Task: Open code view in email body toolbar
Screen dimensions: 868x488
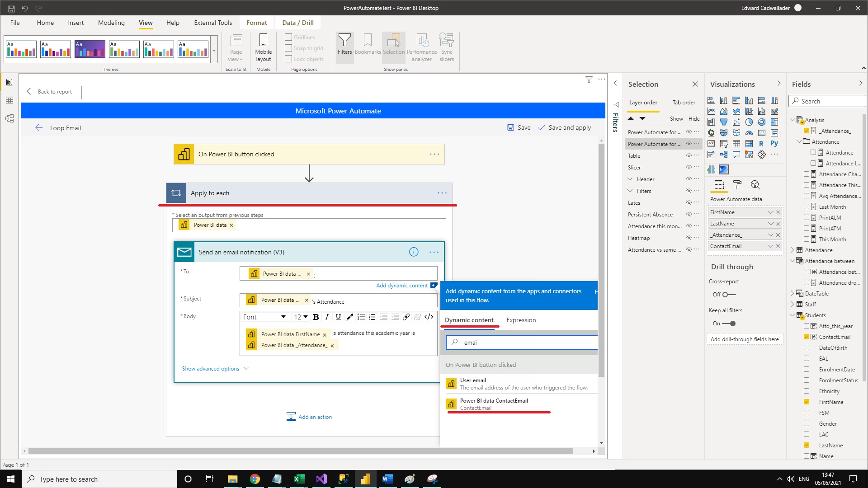Action: point(429,317)
